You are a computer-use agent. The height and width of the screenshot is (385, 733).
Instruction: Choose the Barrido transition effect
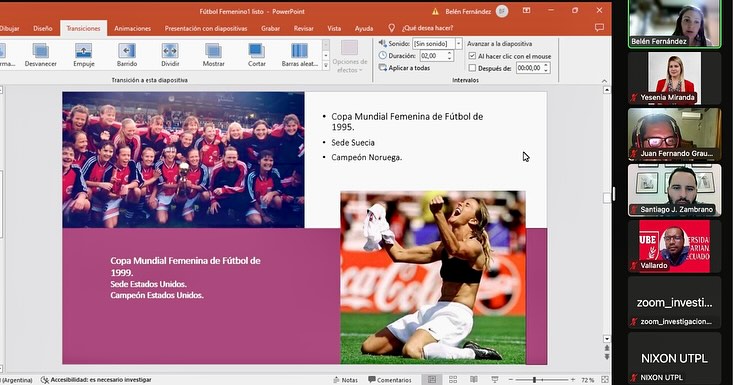[x=127, y=55]
